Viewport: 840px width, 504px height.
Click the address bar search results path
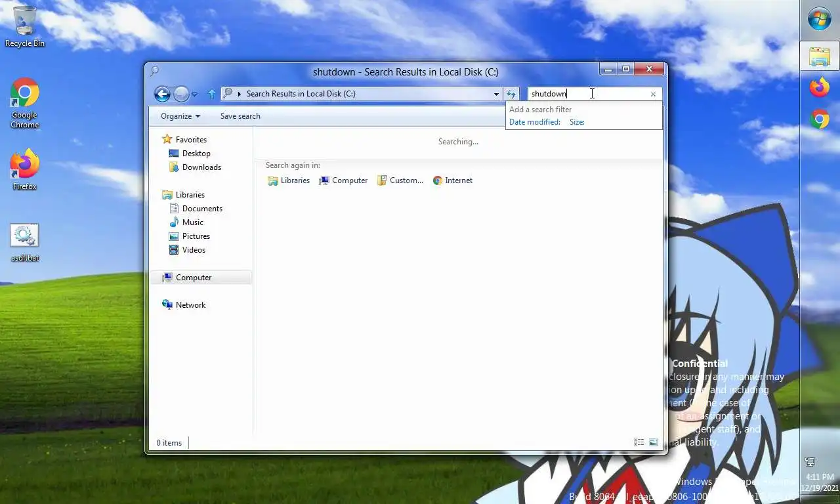pos(301,94)
